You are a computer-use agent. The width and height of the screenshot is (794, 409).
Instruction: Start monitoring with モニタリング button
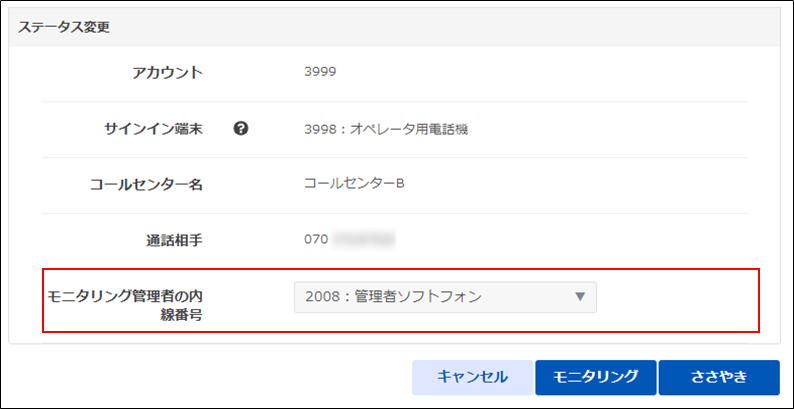pos(596,377)
